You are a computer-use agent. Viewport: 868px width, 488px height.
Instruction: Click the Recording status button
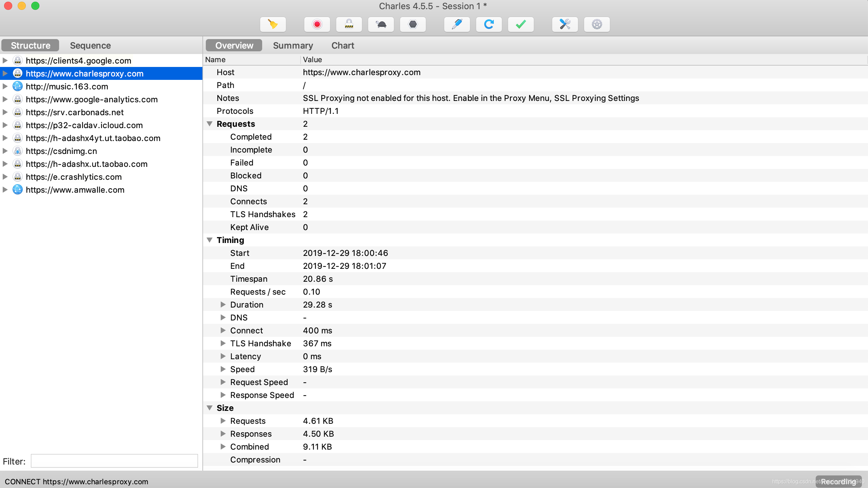(x=838, y=481)
